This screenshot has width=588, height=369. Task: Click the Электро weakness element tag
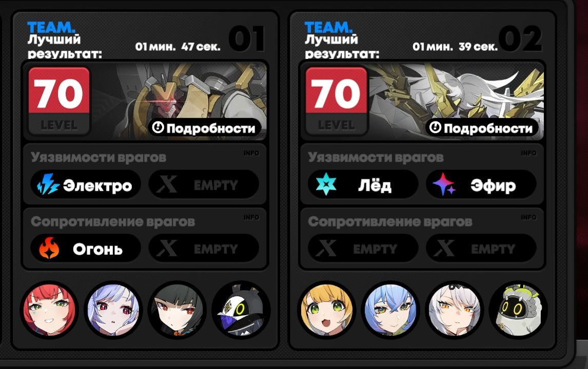click(86, 184)
